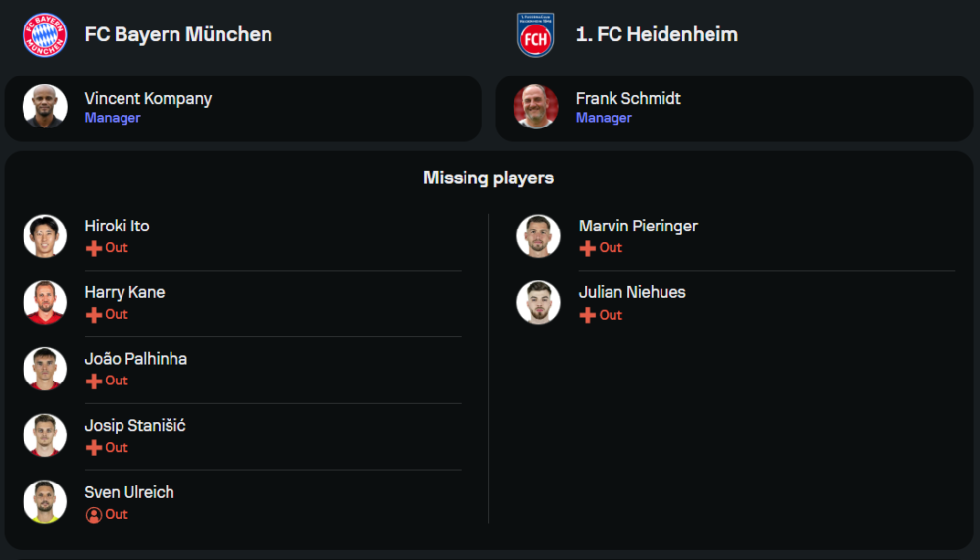
Task: Open the 1. FC Heidenheim team name link
Action: [657, 35]
